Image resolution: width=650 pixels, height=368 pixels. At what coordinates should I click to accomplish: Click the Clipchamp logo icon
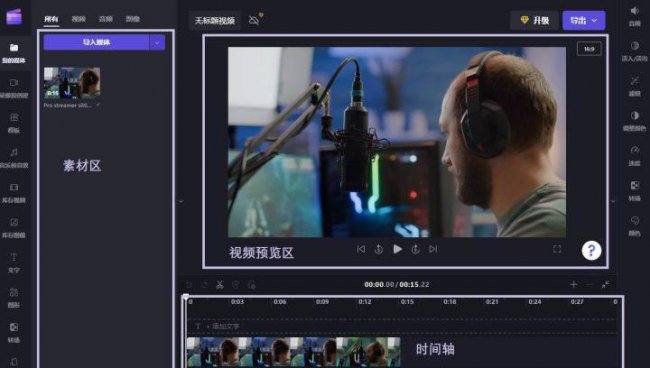coord(14,17)
